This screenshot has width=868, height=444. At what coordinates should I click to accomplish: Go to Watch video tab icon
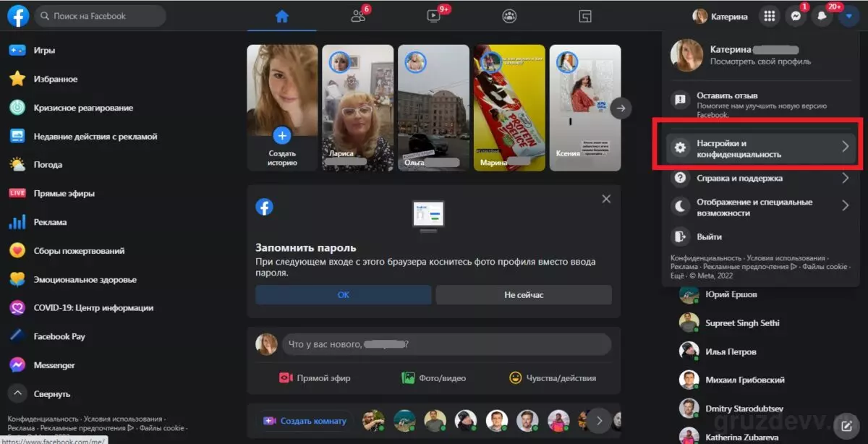click(x=434, y=15)
